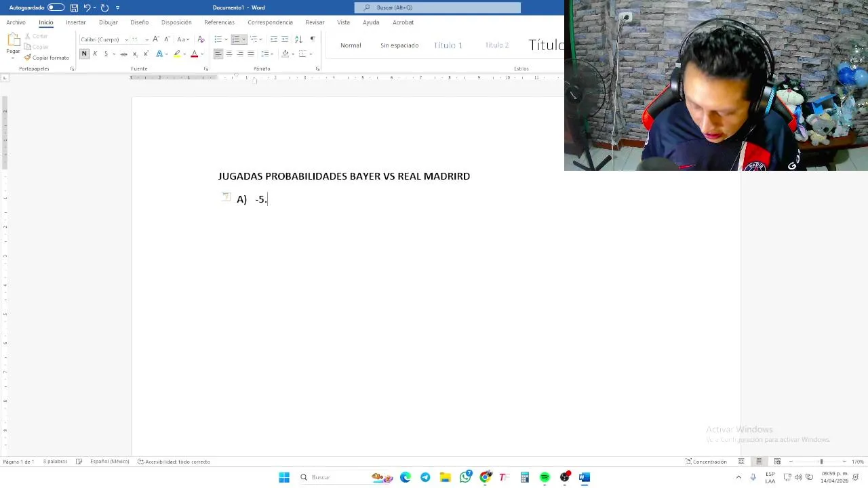Decrease paragraph indent

point(274,39)
